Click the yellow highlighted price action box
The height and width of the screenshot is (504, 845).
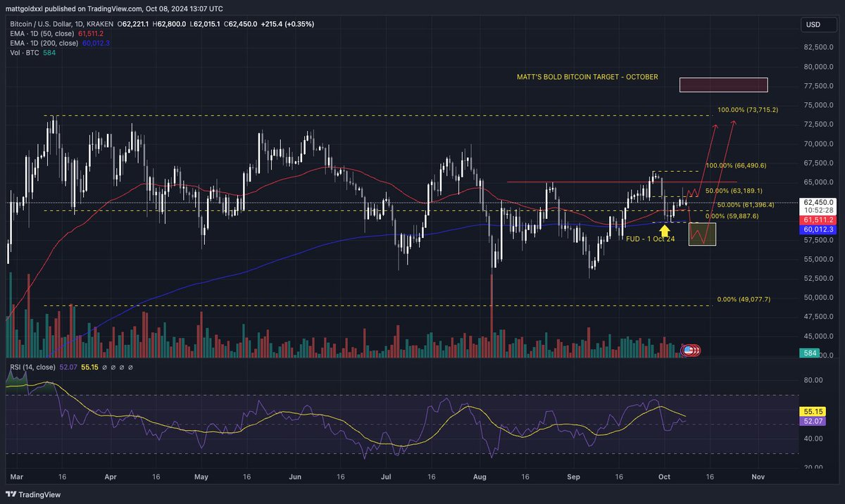pos(701,233)
